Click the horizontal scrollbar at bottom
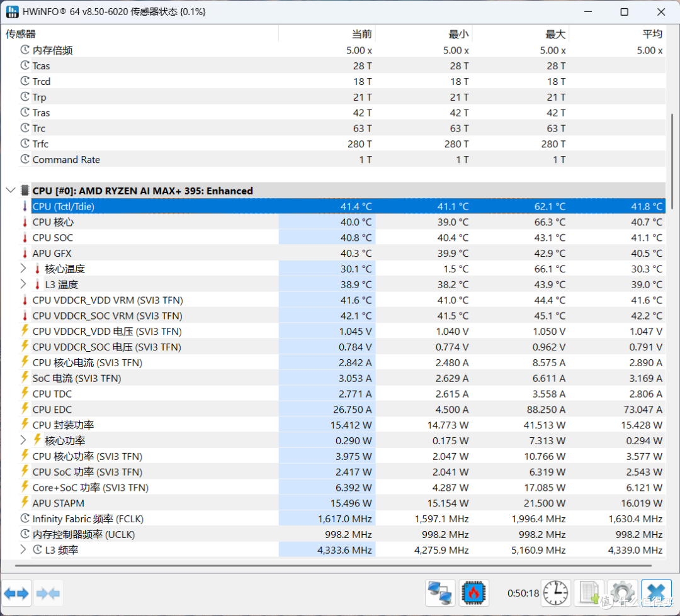Screen dimensions: 680x616 [333, 565]
